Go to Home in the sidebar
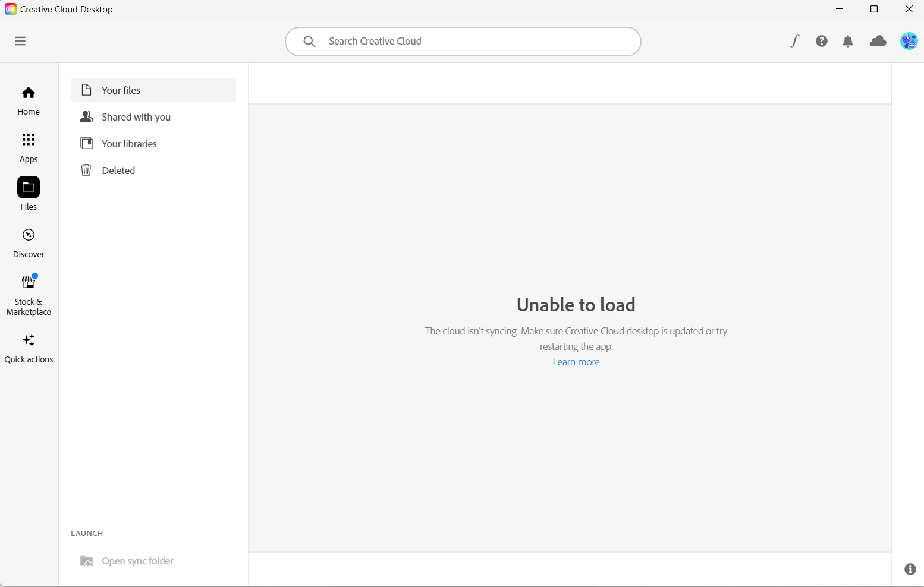 pyautogui.click(x=29, y=101)
